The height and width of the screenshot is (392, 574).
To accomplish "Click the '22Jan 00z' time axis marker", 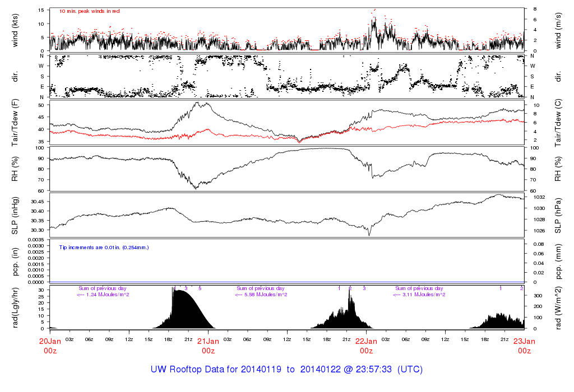I will (366, 345).
